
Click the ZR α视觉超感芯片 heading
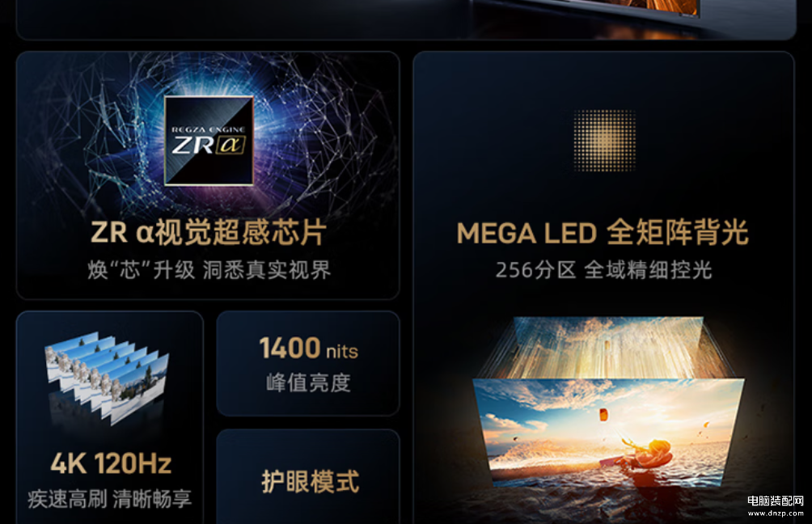pos(208,232)
